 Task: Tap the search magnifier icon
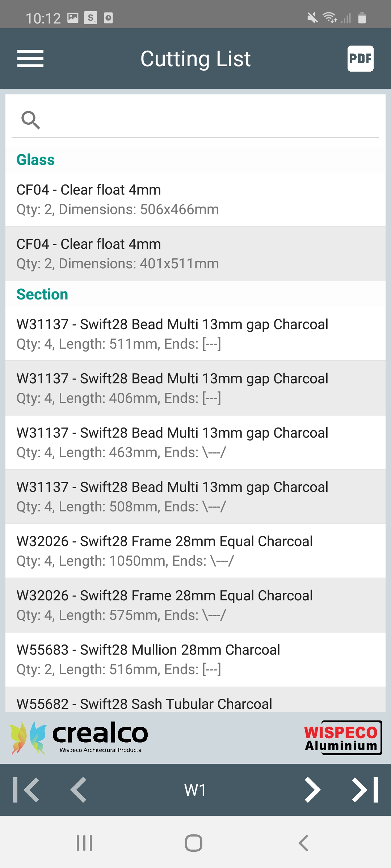click(x=31, y=120)
